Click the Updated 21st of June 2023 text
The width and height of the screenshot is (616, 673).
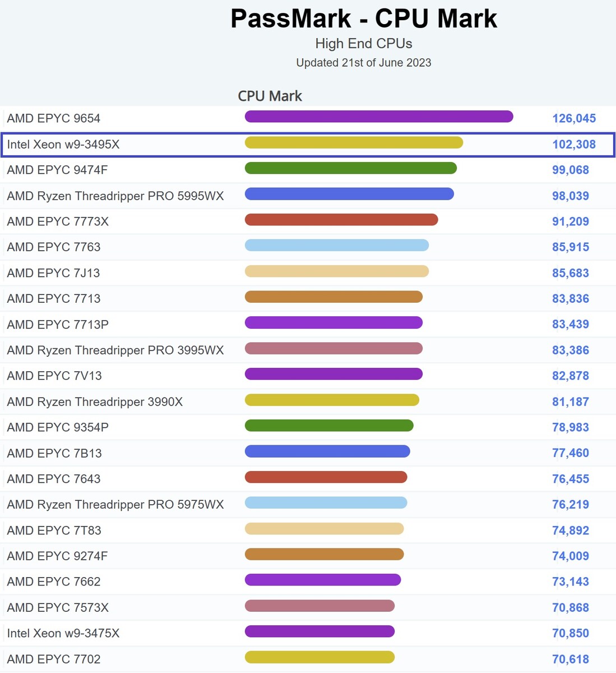coord(364,63)
